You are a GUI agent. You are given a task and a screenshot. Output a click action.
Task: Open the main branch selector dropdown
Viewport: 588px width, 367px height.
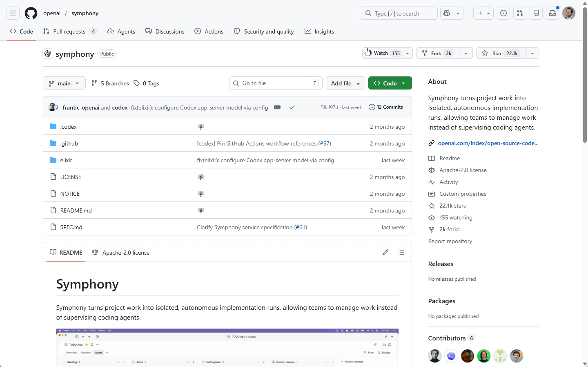[64, 83]
